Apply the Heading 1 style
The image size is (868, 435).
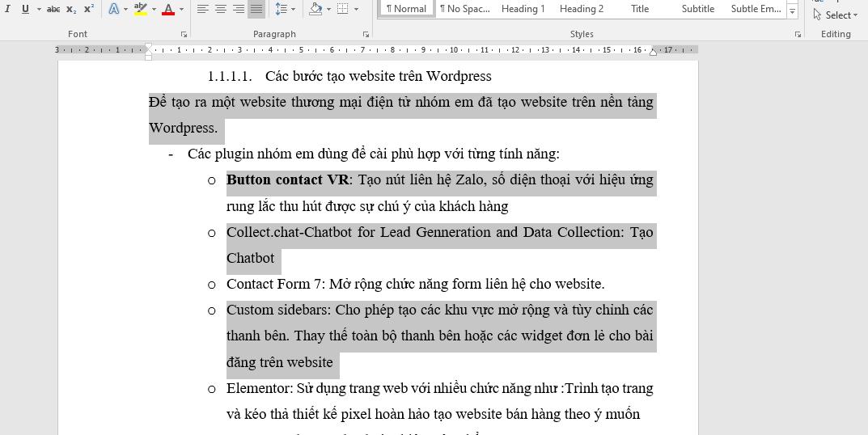point(523,9)
